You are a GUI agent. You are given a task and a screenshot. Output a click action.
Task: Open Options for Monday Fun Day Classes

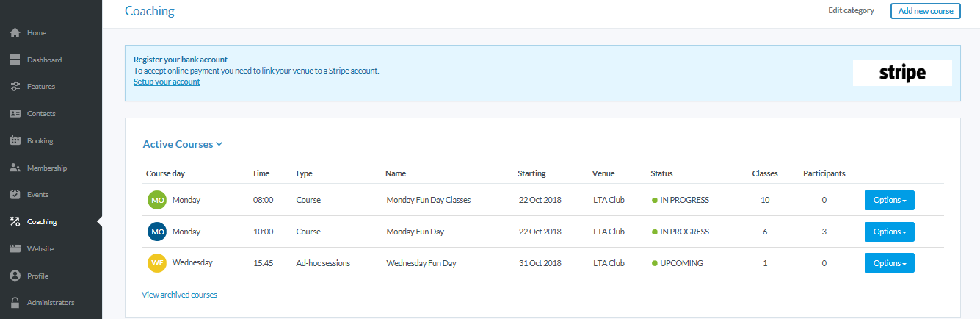[x=889, y=200]
